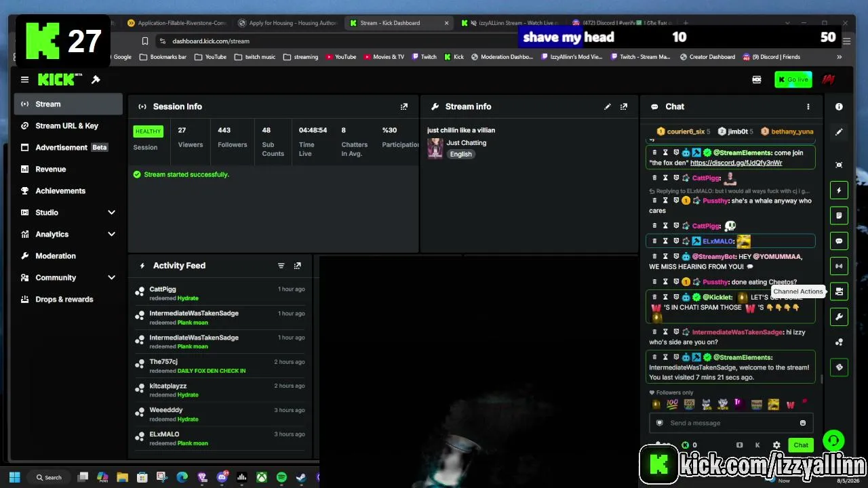Show more bookmarks with the overflow chevron
The image size is (868, 488).
point(839,57)
